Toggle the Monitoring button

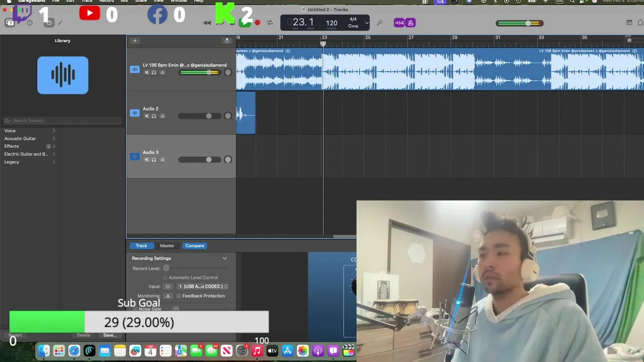168,296
